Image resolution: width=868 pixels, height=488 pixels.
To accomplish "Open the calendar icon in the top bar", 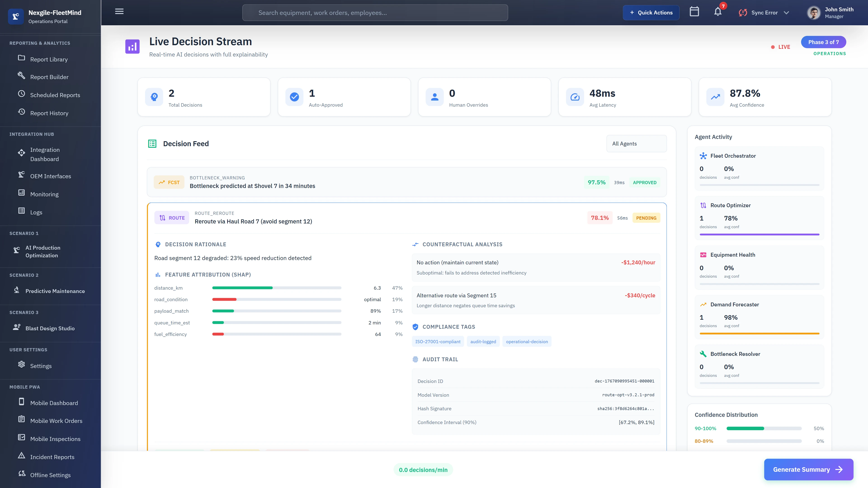I will pyautogui.click(x=694, y=12).
